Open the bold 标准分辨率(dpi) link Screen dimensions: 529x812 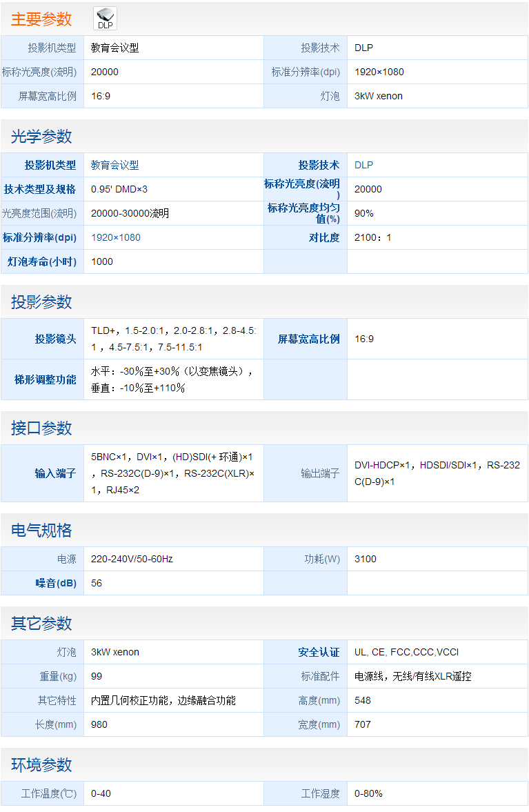click(39, 237)
